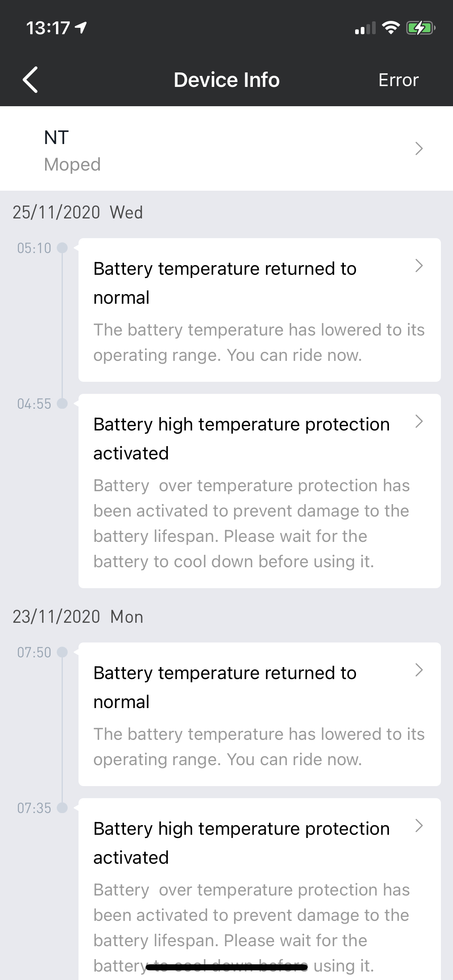The image size is (453, 980).
Task: Select the 07:50 timeline dot marker
Action: (62, 652)
